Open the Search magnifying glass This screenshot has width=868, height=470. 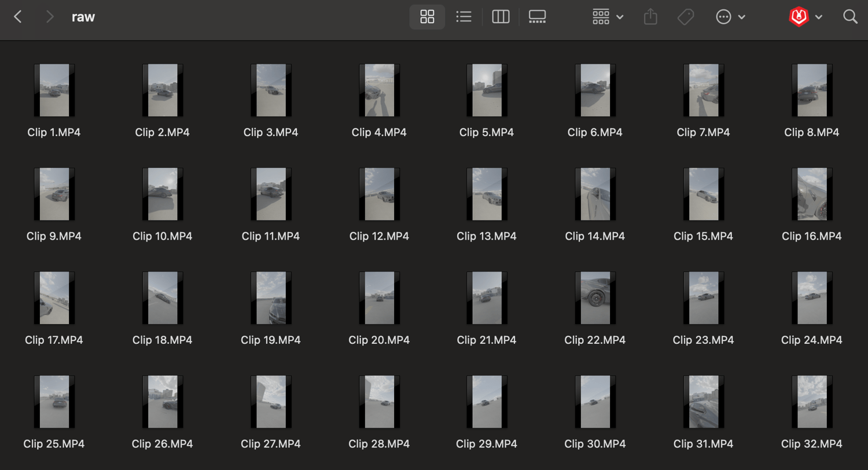850,17
